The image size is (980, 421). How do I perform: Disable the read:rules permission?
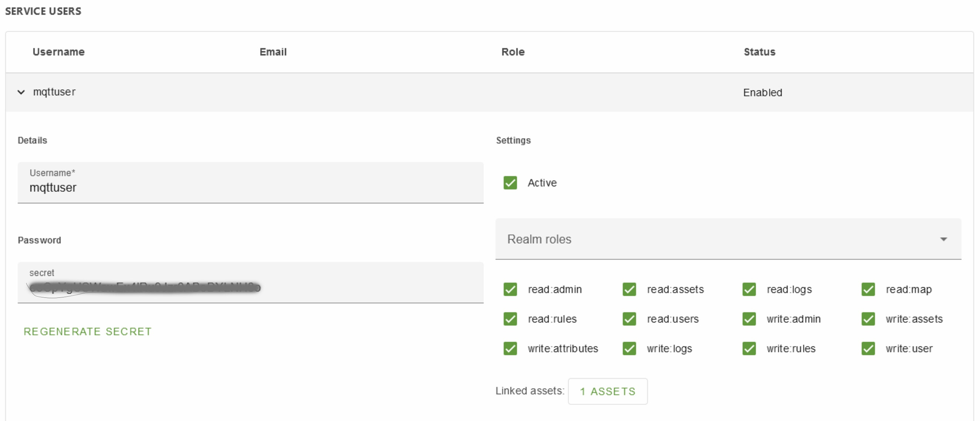click(510, 319)
